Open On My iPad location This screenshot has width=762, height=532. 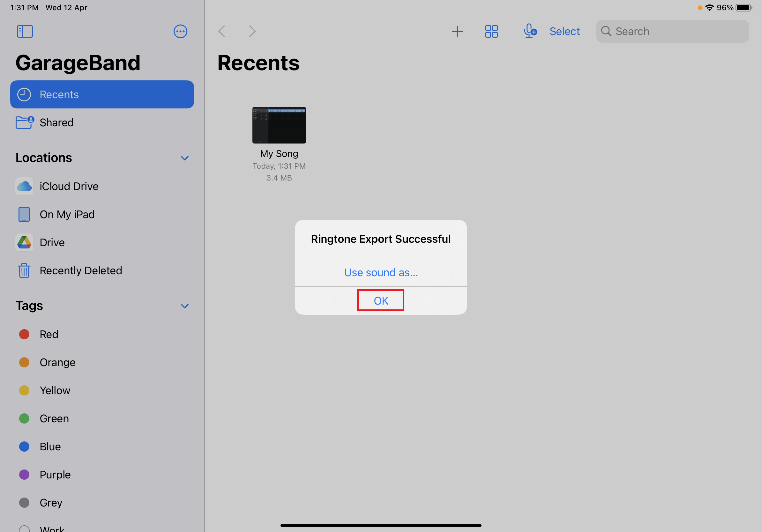click(102, 214)
